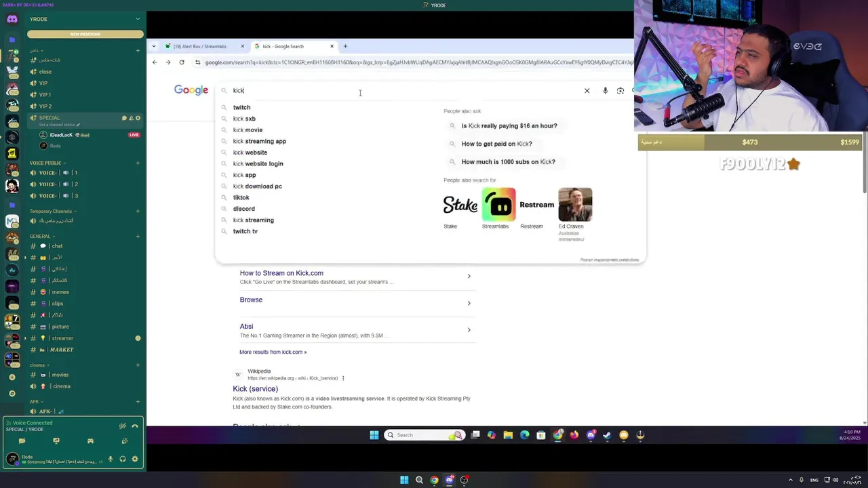
Task: Open Chrome on the bottom taskbar
Action: (x=434, y=480)
